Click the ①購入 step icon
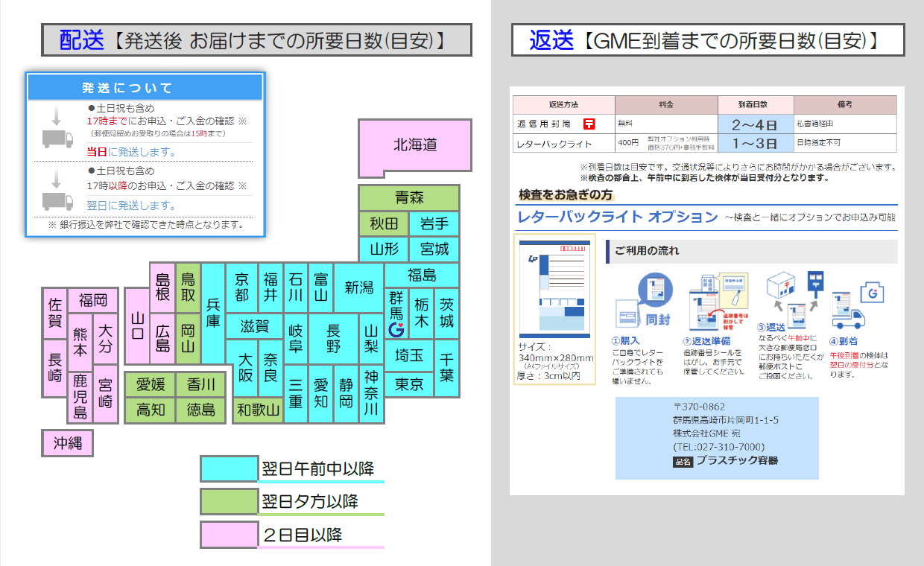Image resolution: width=924 pixels, height=566 pixels. tap(643, 302)
